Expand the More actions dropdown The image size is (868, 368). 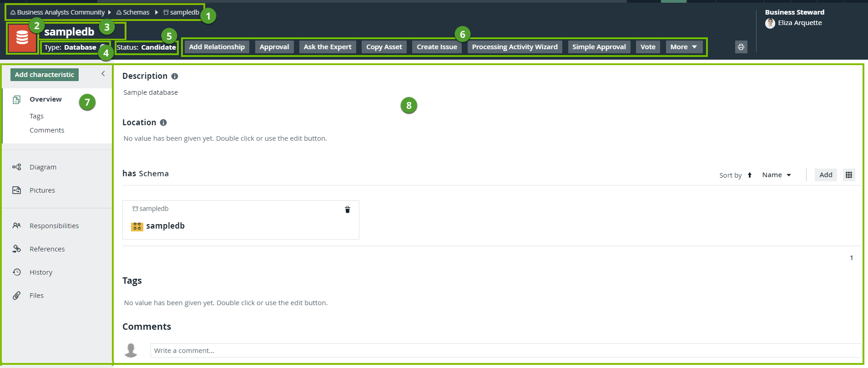[x=684, y=47]
